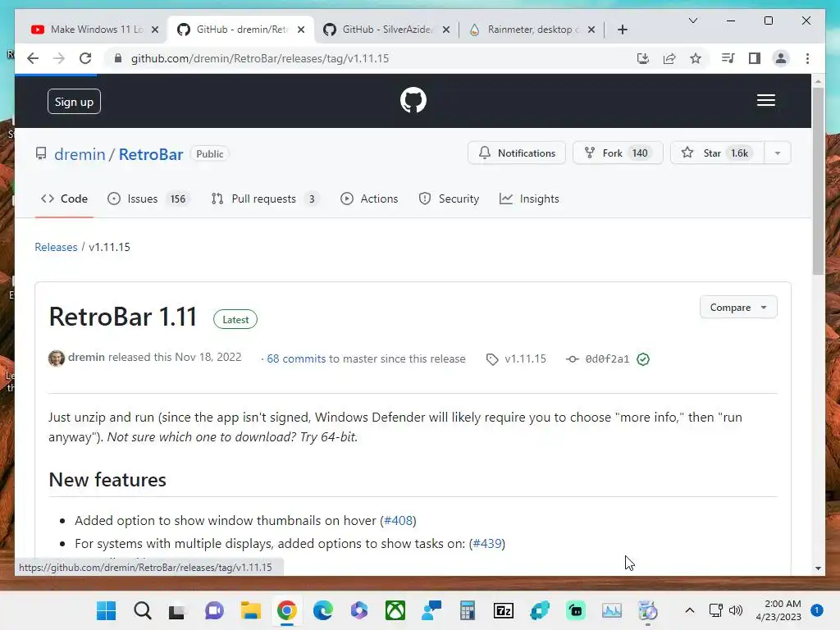This screenshot has width=840, height=630.
Task: Toggle Chrome side panel
Action: [x=755, y=58]
